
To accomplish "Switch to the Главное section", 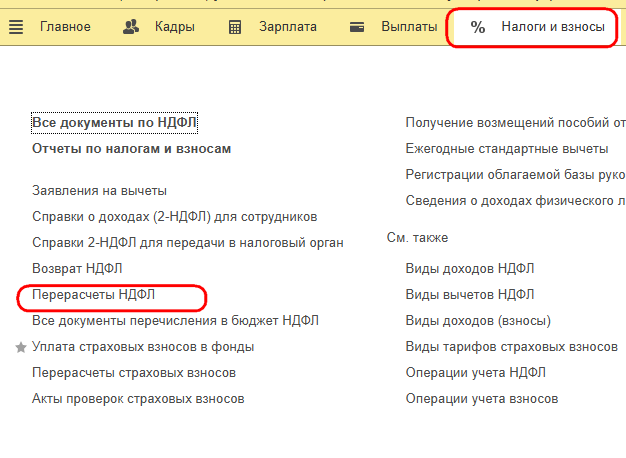I will (65, 27).
